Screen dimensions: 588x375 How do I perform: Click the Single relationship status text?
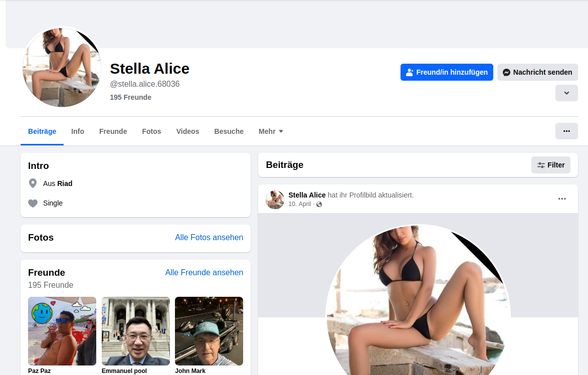(53, 203)
